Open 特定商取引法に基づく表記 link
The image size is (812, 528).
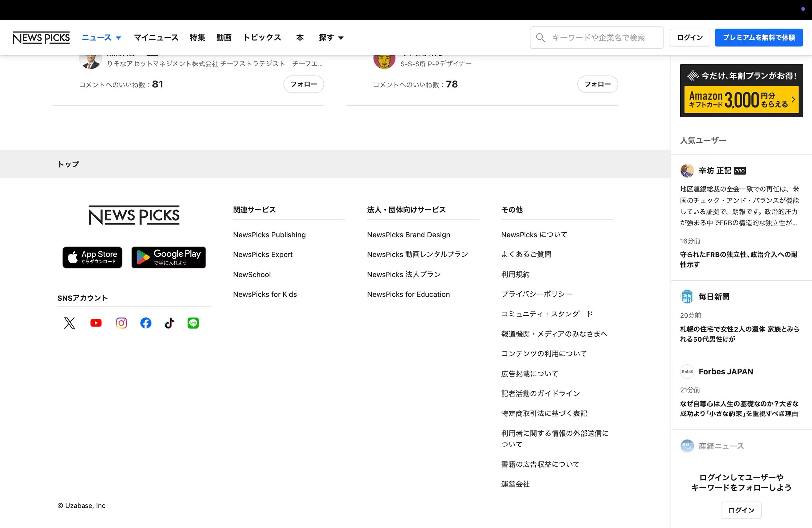click(544, 413)
